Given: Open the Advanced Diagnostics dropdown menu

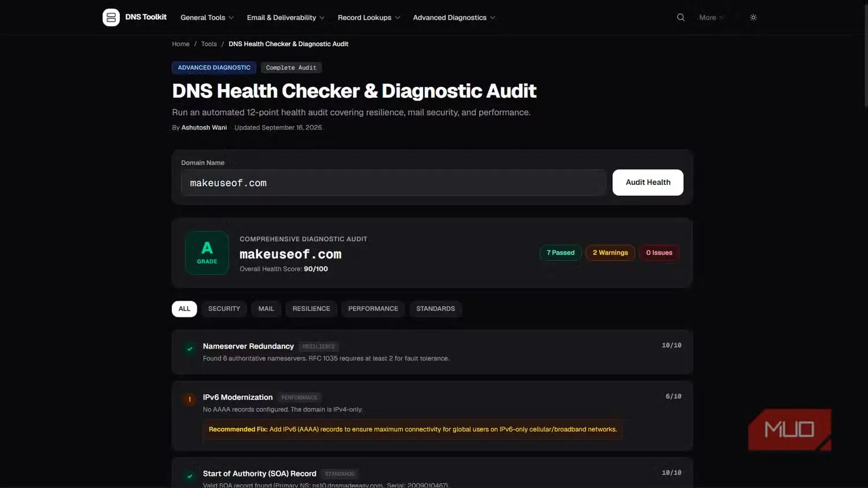Looking at the screenshot, I should point(454,17).
